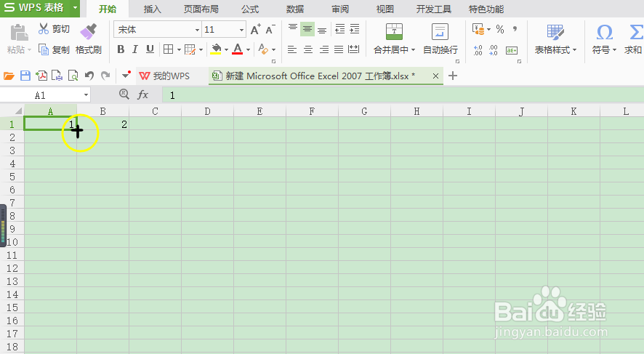
Task: Open the font name dropdown (宋体)
Action: click(197, 30)
